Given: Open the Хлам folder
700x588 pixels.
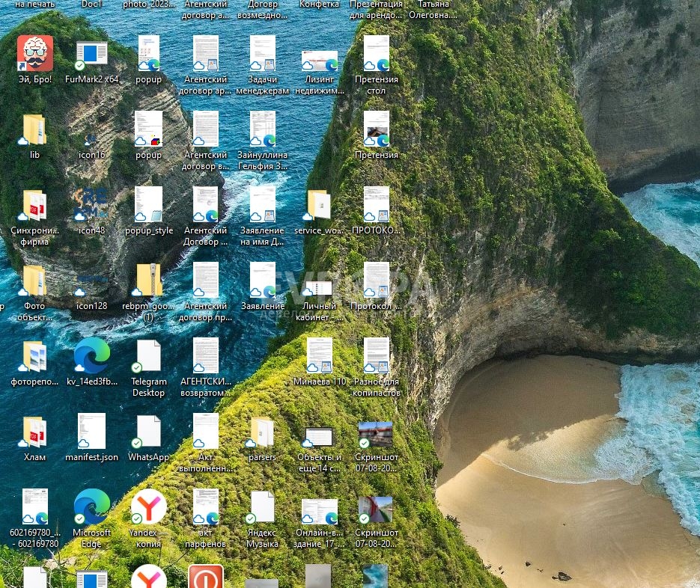Looking at the screenshot, I should point(34,432).
